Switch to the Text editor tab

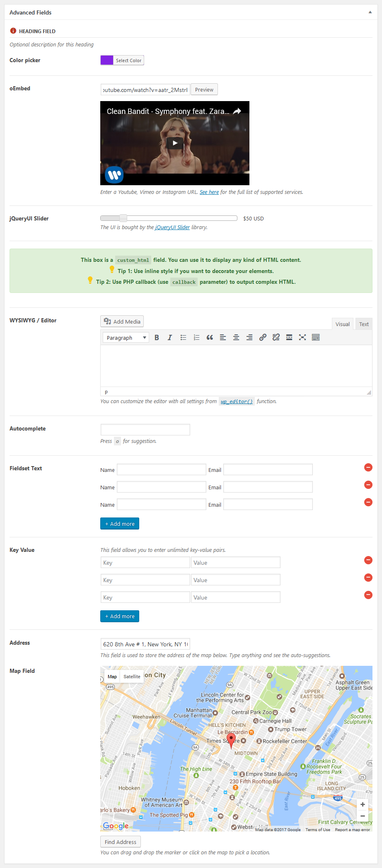[x=364, y=324]
